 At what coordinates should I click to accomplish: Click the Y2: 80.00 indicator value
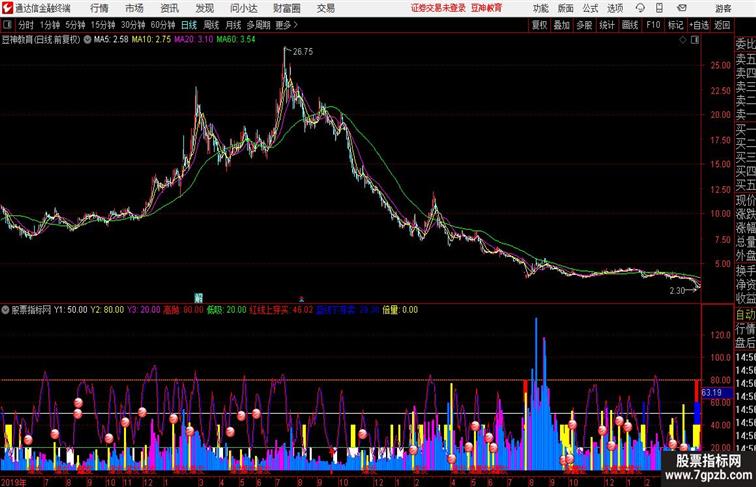coord(107,310)
